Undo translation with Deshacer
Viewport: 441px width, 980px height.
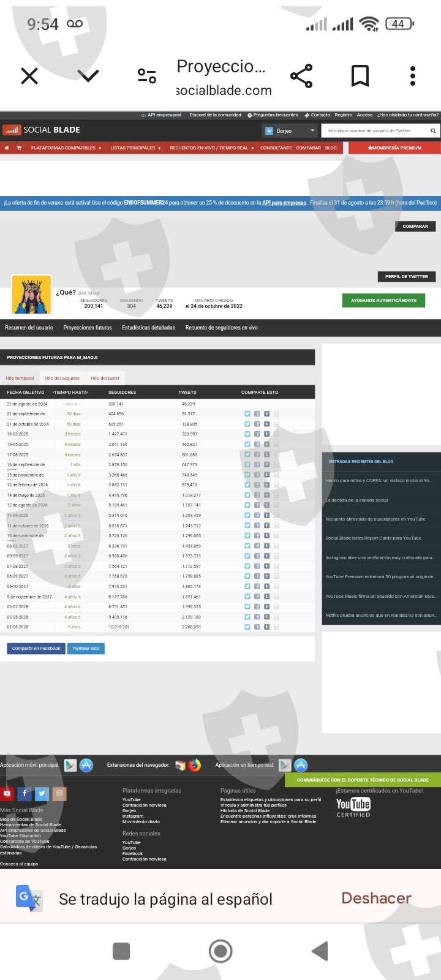[376, 899]
